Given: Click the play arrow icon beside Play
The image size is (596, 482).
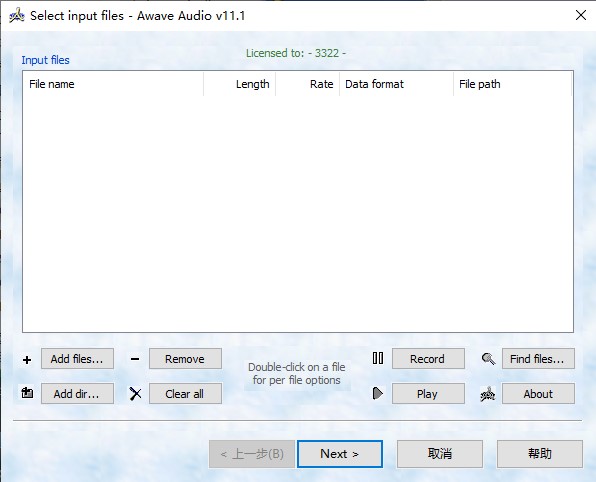Looking at the screenshot, I should click(x=377, y=393).
